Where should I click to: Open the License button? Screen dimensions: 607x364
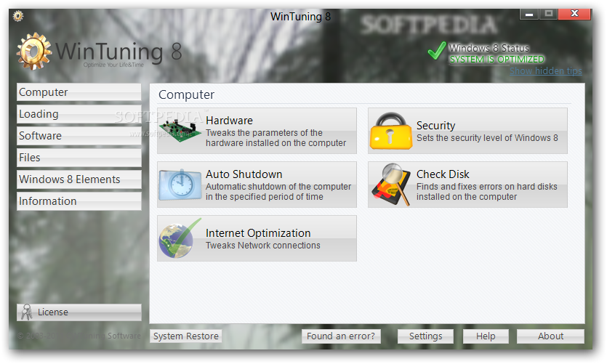pyautogui.click(x=79, y=312)
